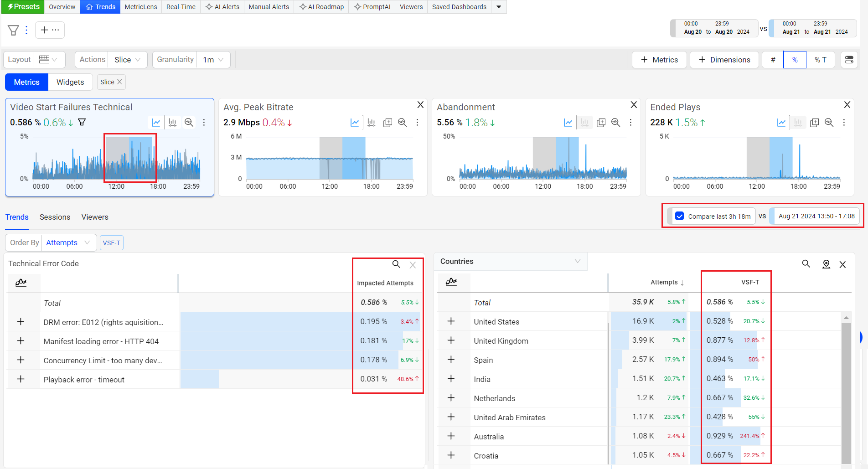The image size is (868, 469).
Task: Switch to percent display mode
Action: 795,60
